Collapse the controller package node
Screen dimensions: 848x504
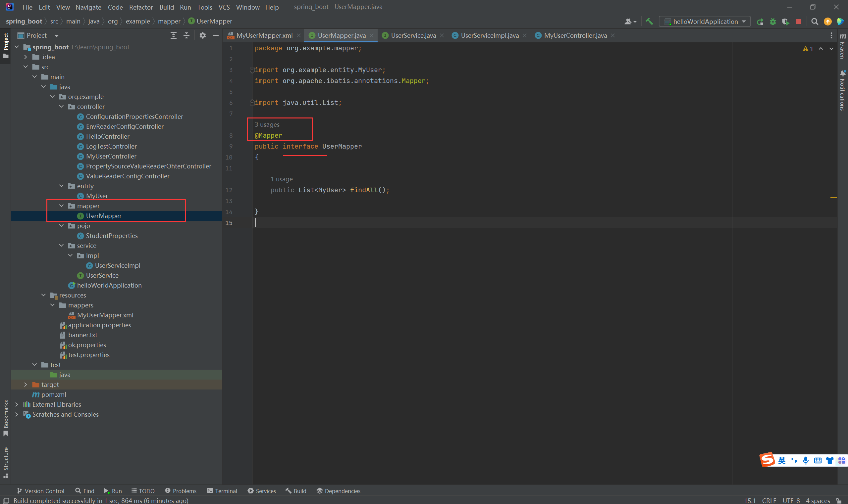62,107
